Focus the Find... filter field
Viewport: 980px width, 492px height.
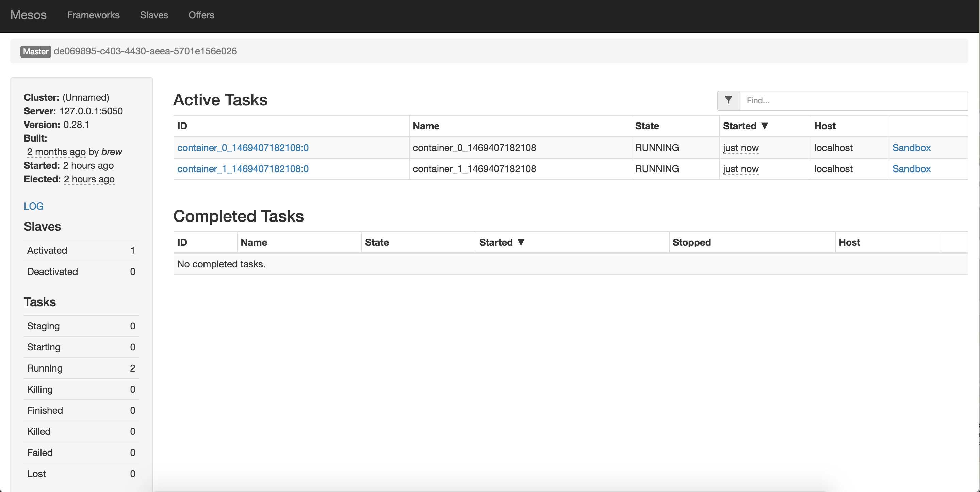coord(854,100)
